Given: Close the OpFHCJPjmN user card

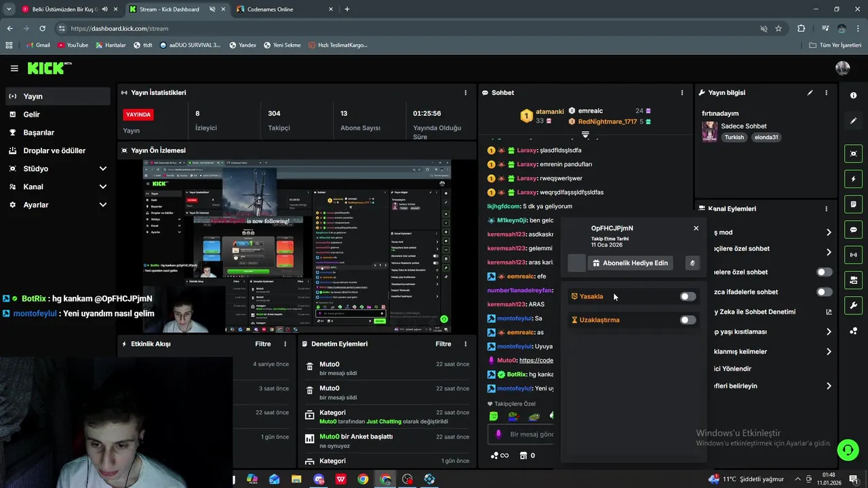Looking at the screenshot, I should pos(696,228).
